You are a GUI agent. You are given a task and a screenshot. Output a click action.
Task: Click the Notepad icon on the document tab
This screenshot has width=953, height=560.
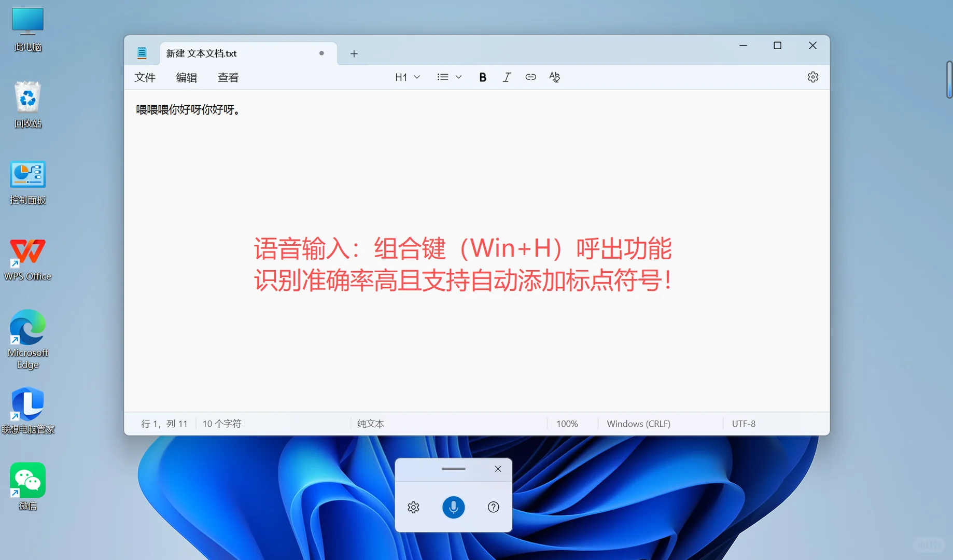[x=142, y=52]
